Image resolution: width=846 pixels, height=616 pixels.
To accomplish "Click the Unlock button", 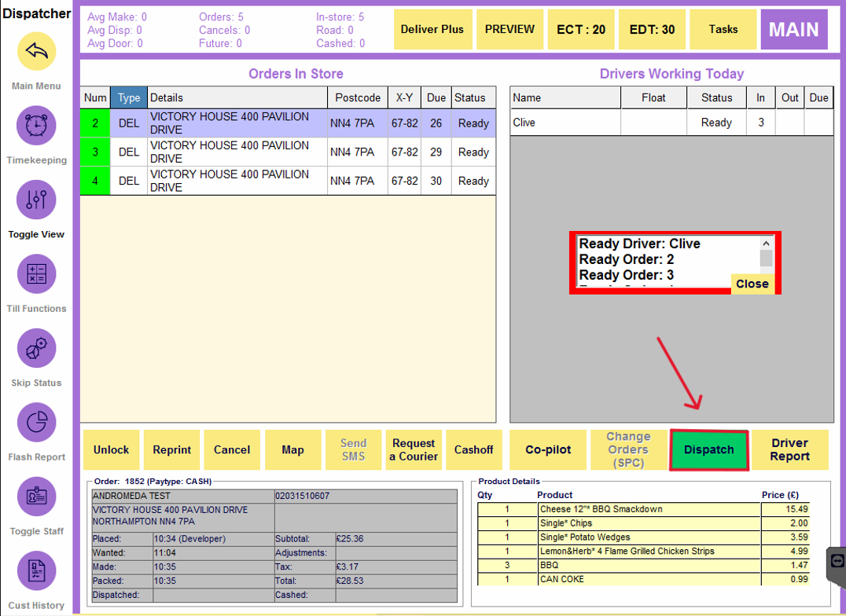I will click(111, 450).
